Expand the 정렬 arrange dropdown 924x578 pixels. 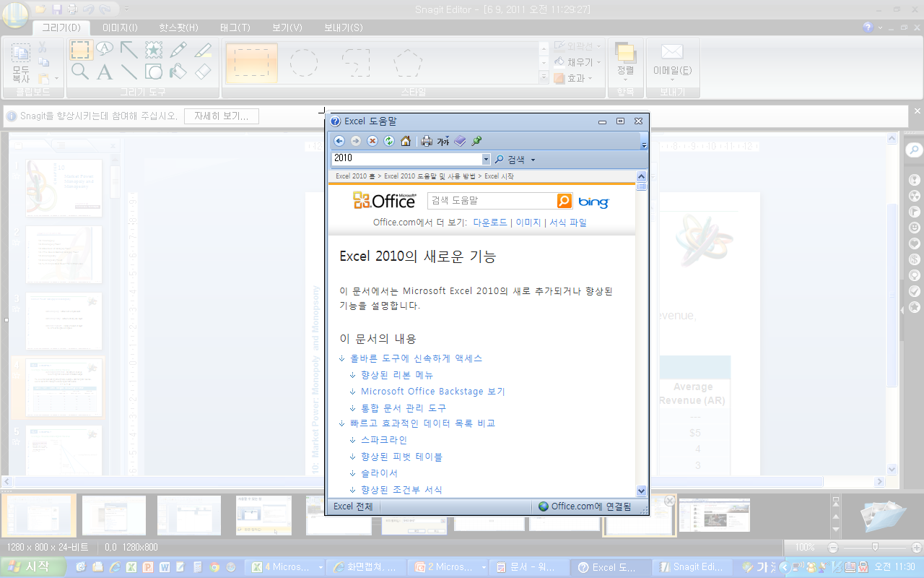[x=625, y=70]
